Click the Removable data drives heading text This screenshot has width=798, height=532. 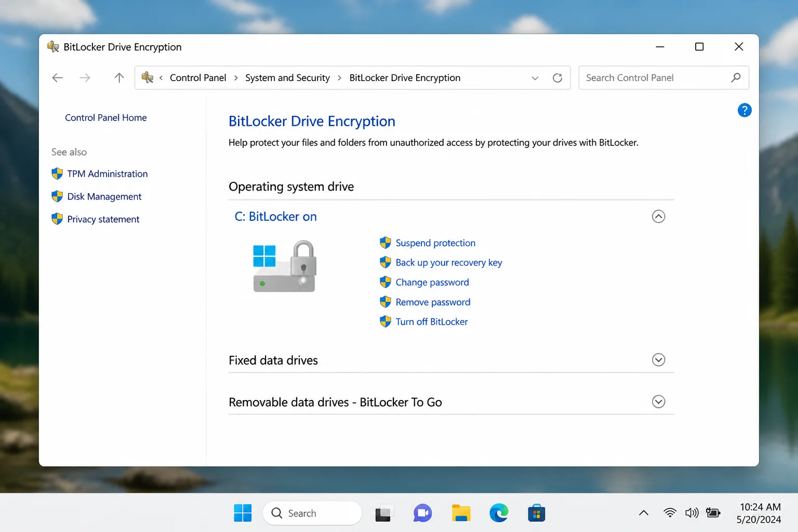click(335, 403)
